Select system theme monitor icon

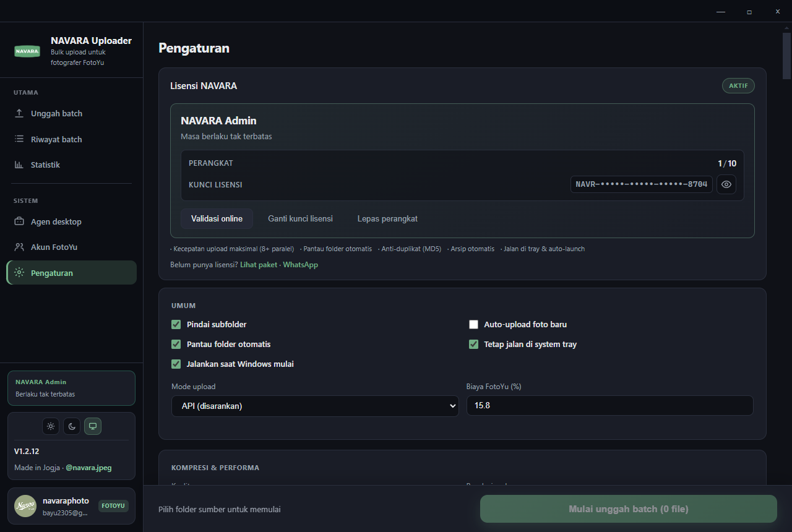coord(93,426)
